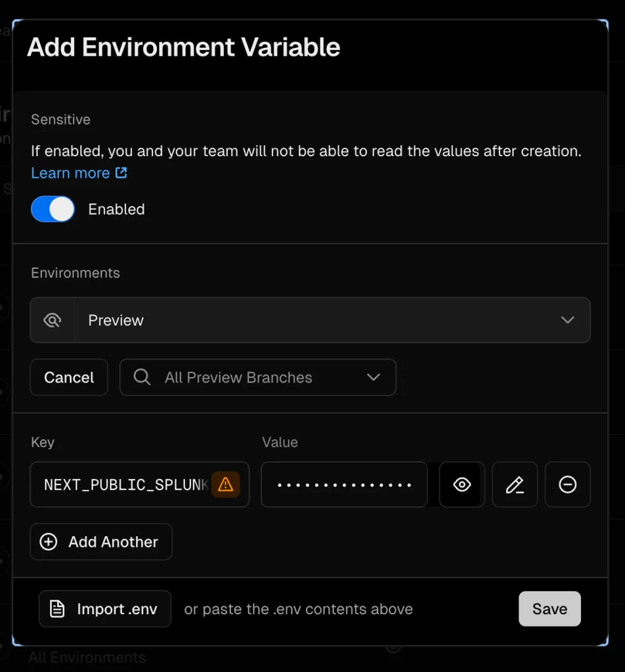Click into the masked Value field
The height and width of the screenshot is (672, 625).
344,485
